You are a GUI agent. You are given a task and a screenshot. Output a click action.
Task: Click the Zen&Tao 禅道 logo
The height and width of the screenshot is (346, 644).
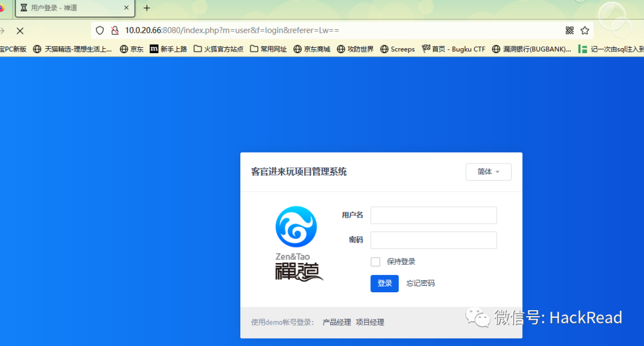pos(299,243)
